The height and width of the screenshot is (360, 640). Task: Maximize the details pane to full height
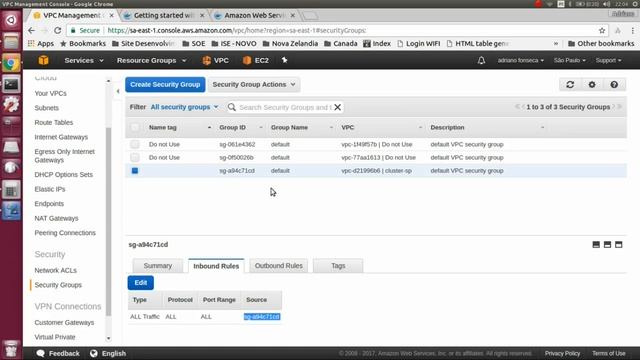click(x=619, y=244)
